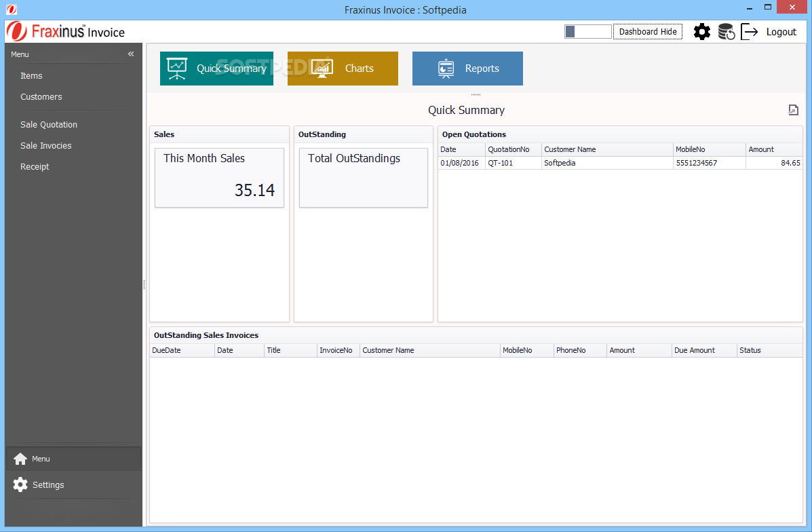Click the app icon in title bar
This screenshot has width=812, height=532.
coord(11,9)
